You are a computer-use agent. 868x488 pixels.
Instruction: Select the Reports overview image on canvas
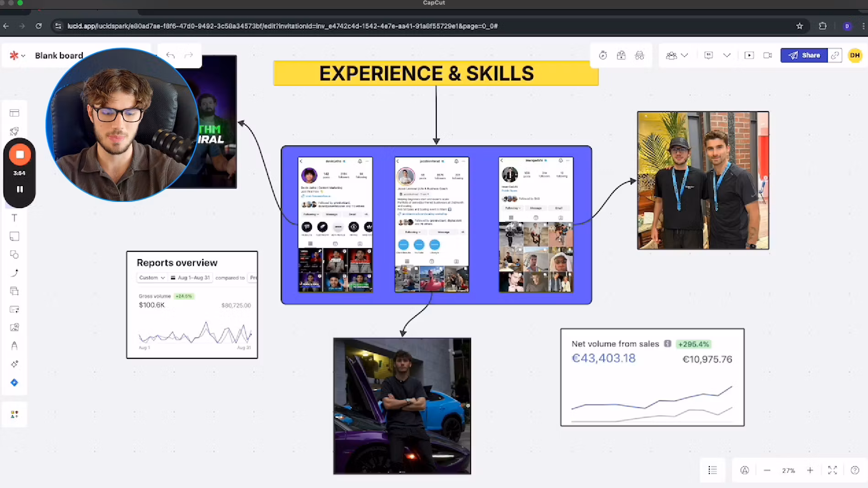coord(192,305)
